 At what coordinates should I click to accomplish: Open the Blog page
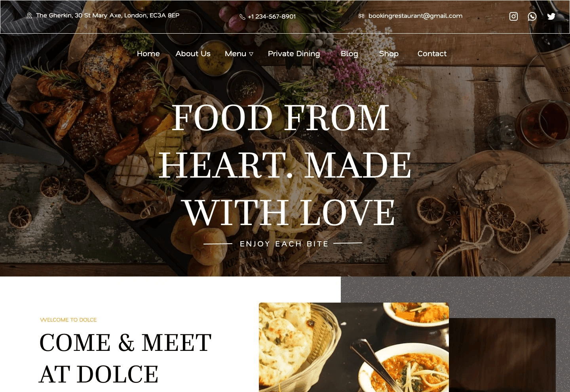click(349, 54)
